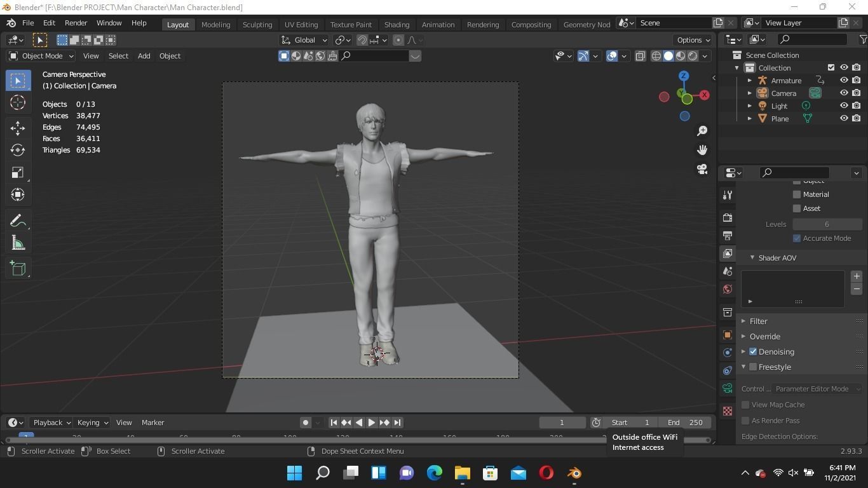Open the World properties tab
868x488 pixels.
pos(728,289)
